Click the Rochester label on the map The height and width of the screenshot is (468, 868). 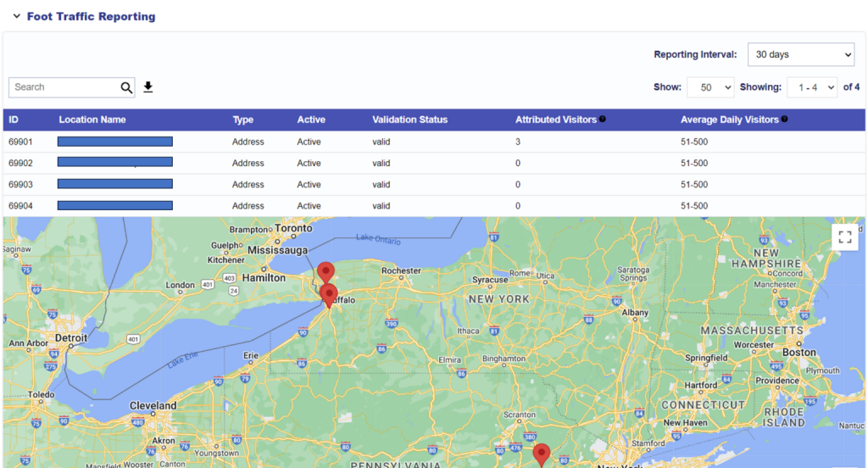click(401, 270)
